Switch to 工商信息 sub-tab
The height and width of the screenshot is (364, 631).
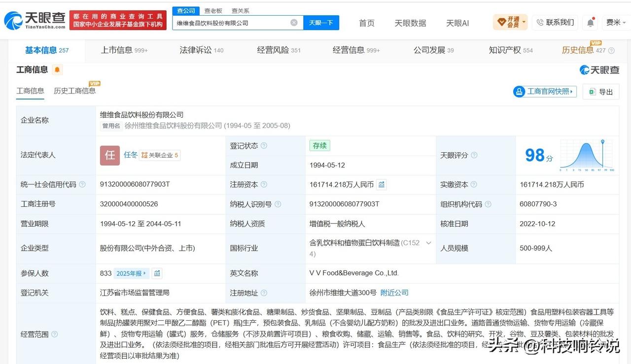coord(30,91)
